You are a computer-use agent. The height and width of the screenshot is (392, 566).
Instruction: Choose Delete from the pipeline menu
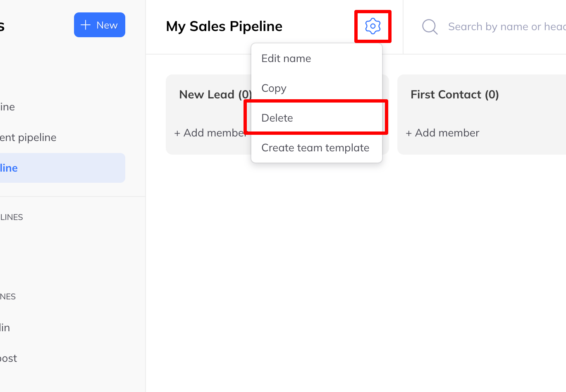click(317, 118)
